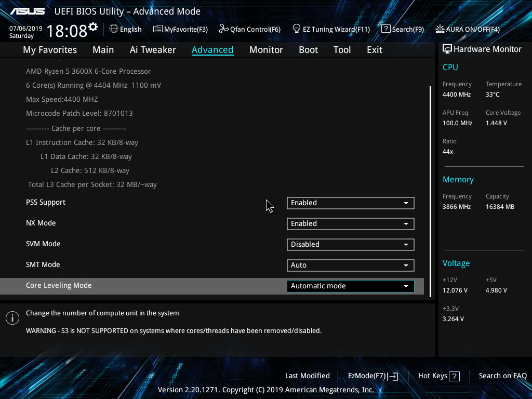Viewport: 532px width, 399px height.
Task: Switch to My Favorites tab
Action: click(x=50, y=50)
